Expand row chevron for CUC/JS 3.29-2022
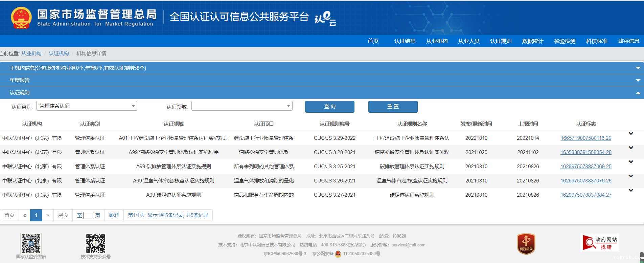644x263 pixels. pos(631,134)
